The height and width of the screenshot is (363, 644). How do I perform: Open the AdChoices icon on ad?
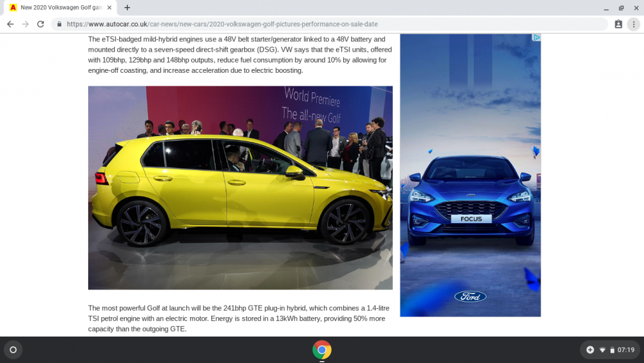point(536,38)
